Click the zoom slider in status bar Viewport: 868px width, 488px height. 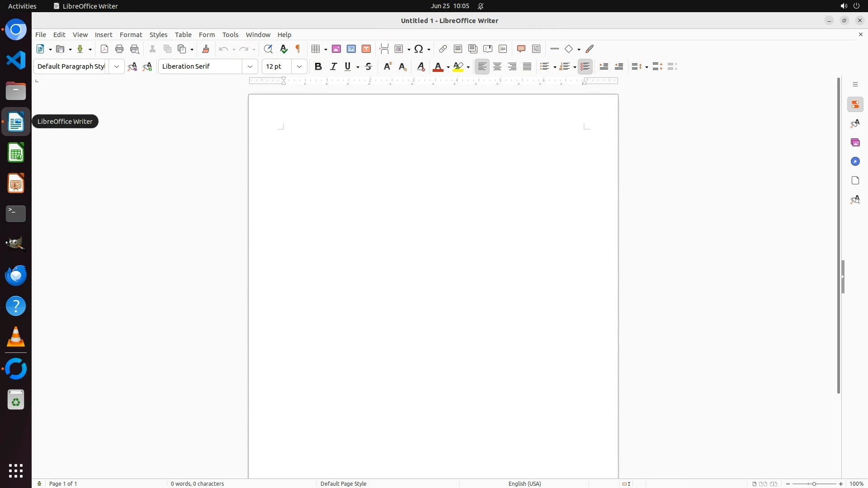(814, 483)
